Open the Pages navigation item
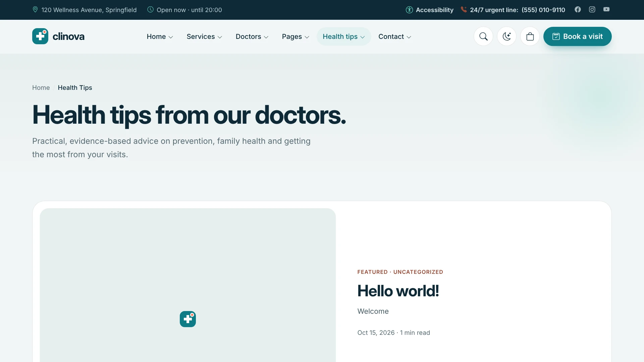This screenshot has height=362, width=644. click(x=295, y=36)
